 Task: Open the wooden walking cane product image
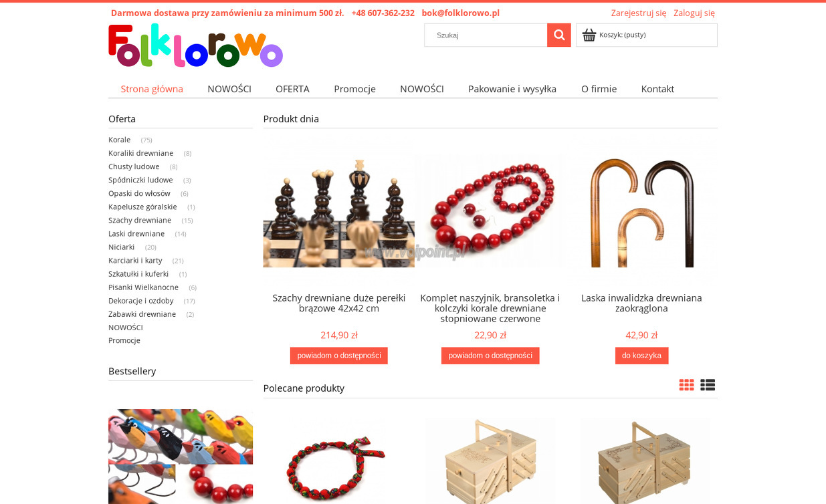[x=641, y=212]
